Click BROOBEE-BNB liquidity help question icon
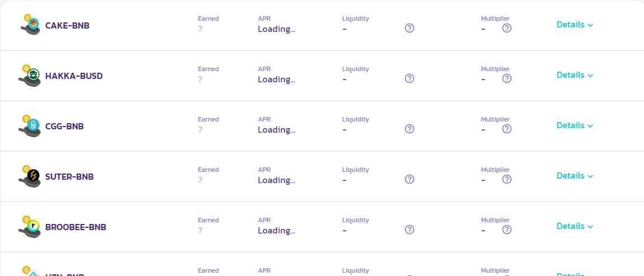644x276 pixels. [410, 230]
